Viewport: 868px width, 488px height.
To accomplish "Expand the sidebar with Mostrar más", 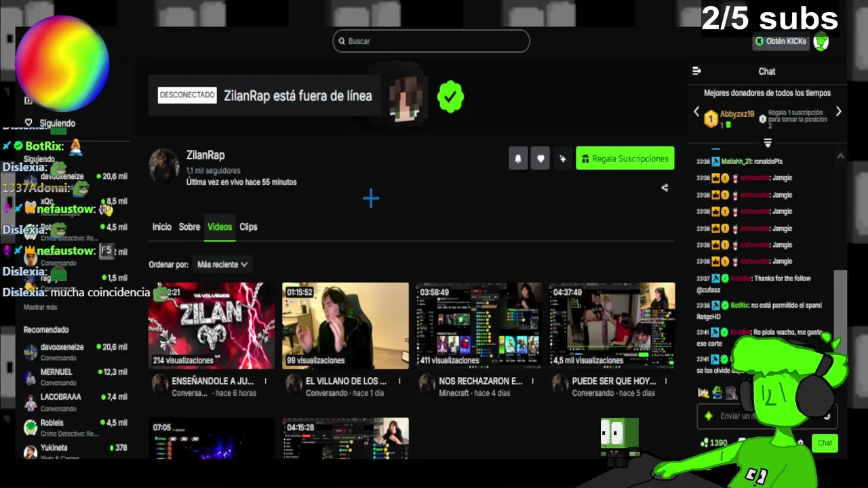I will coord(40,308).
